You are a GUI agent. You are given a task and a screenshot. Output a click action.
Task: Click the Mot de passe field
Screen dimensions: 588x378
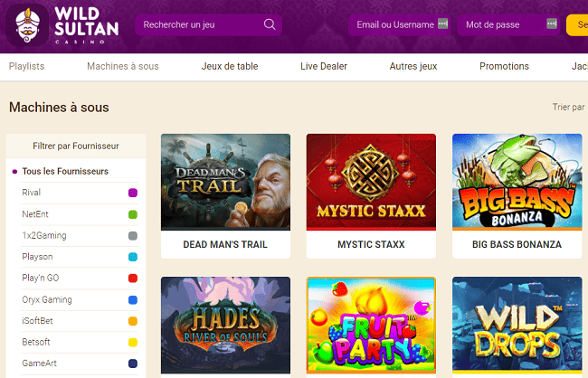[508, 25]
